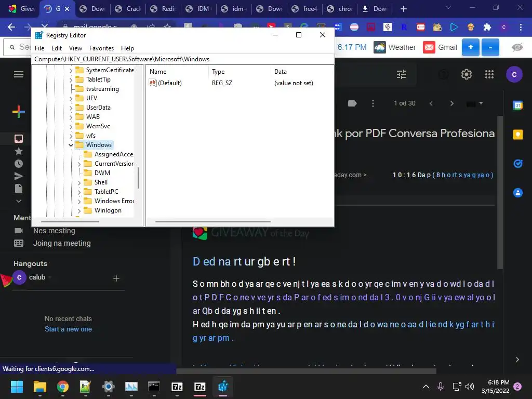Go to older email arrow

click(451, 103)
